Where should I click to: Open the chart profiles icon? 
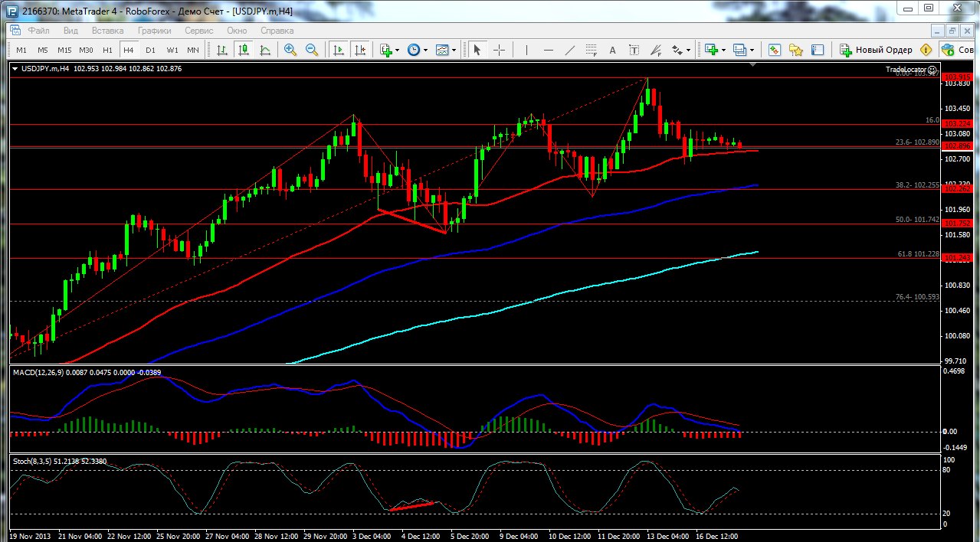coord(739,50)
